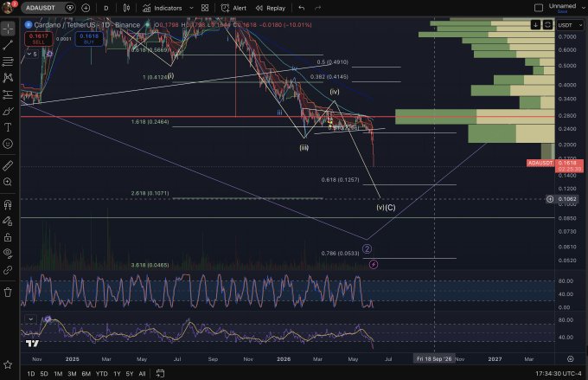Set range to 1D
The image size is (588, 380).
point(31,374)
